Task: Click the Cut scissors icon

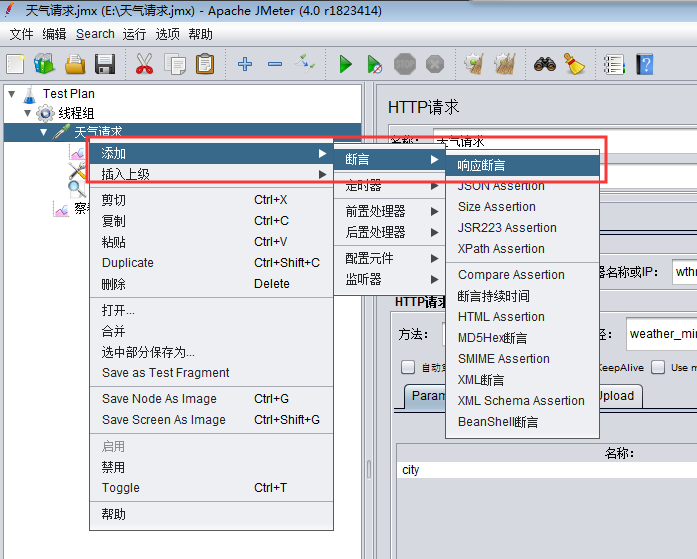Action: point(144,64)
